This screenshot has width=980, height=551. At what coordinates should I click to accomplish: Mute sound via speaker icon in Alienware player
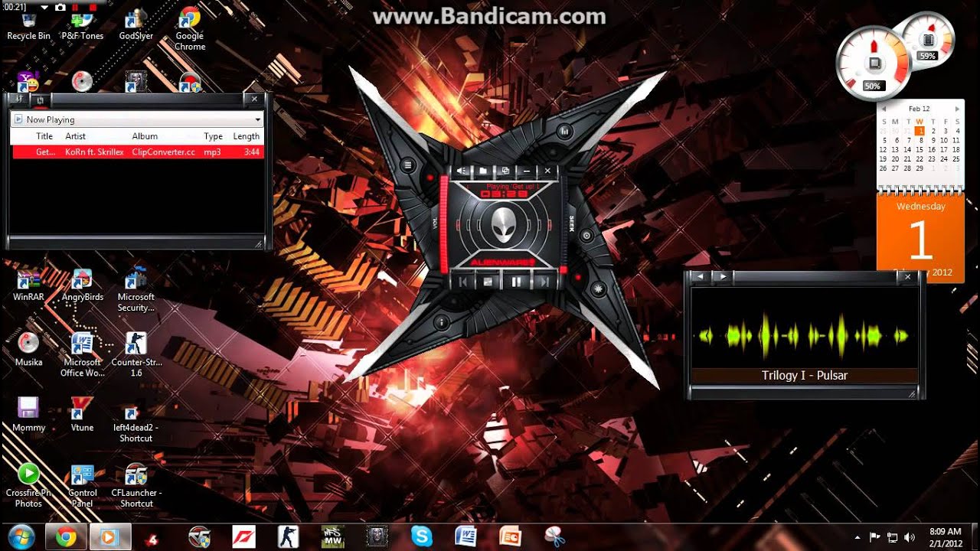(462, 171)
